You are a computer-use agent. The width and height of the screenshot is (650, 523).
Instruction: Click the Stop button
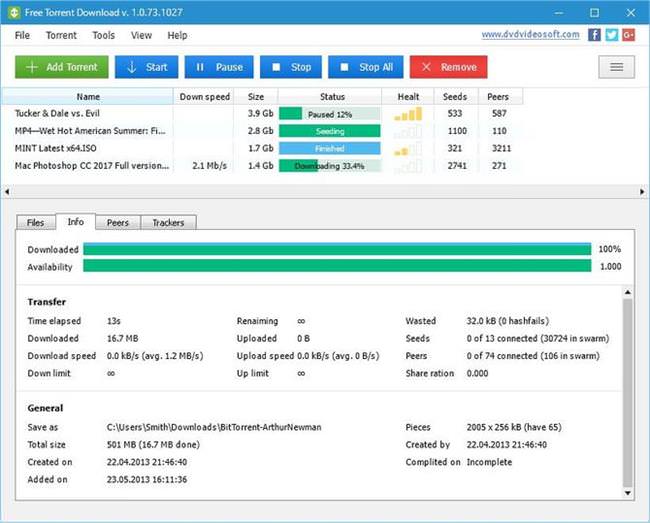click(291, 67)
